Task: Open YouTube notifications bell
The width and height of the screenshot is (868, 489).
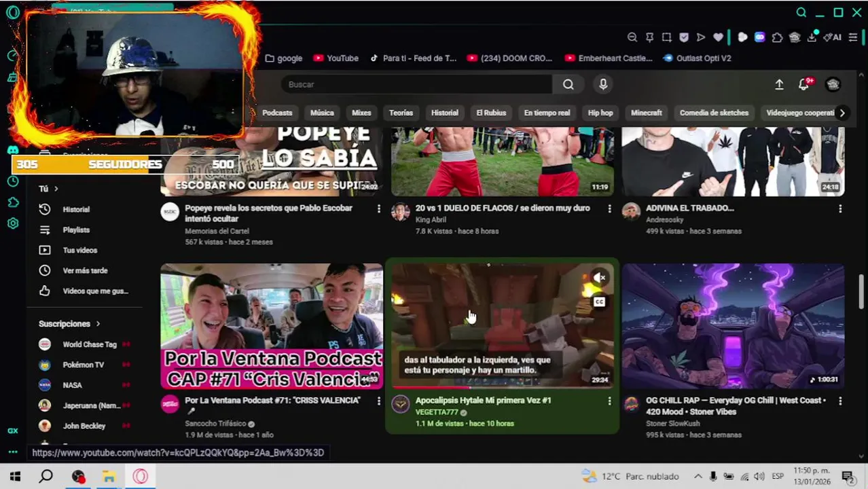Action: [804, 84]
